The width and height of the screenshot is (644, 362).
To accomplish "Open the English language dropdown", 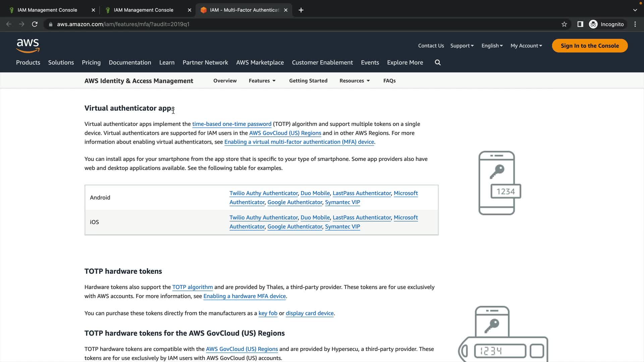I will pyautogui.click(x=492, y=46).
